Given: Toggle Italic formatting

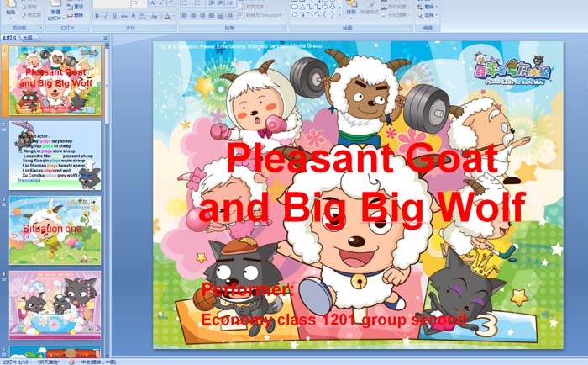Looking at the screenshot, I should click(106, 16).
